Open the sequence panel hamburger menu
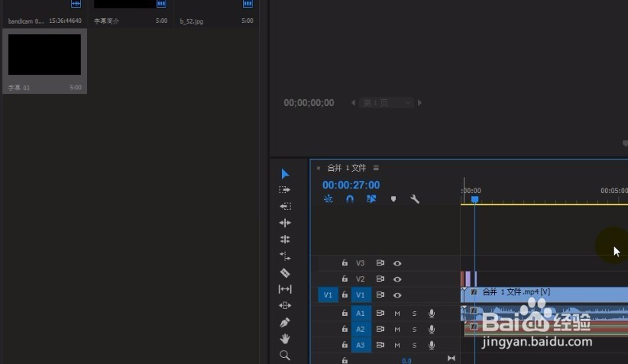 click(376, 168)
